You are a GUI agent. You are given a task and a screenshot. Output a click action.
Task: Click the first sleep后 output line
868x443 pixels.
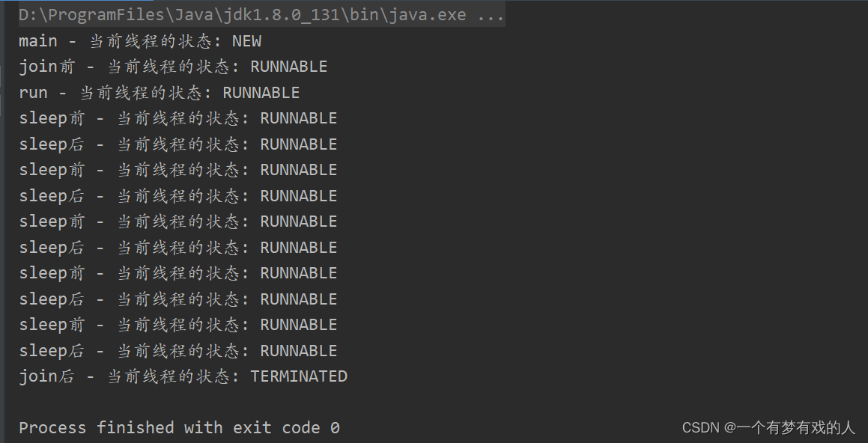click(177, 144)
